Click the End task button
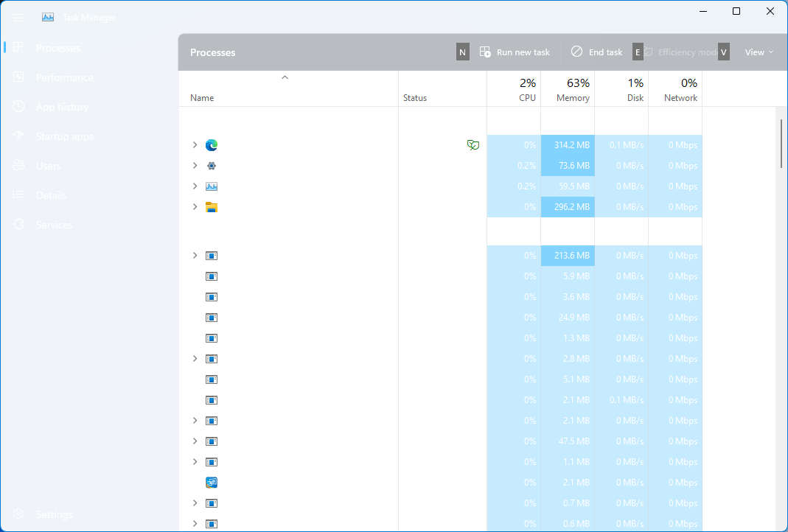Image resolution: width=788 pixels, height=532 pixels. pos(596,52)
